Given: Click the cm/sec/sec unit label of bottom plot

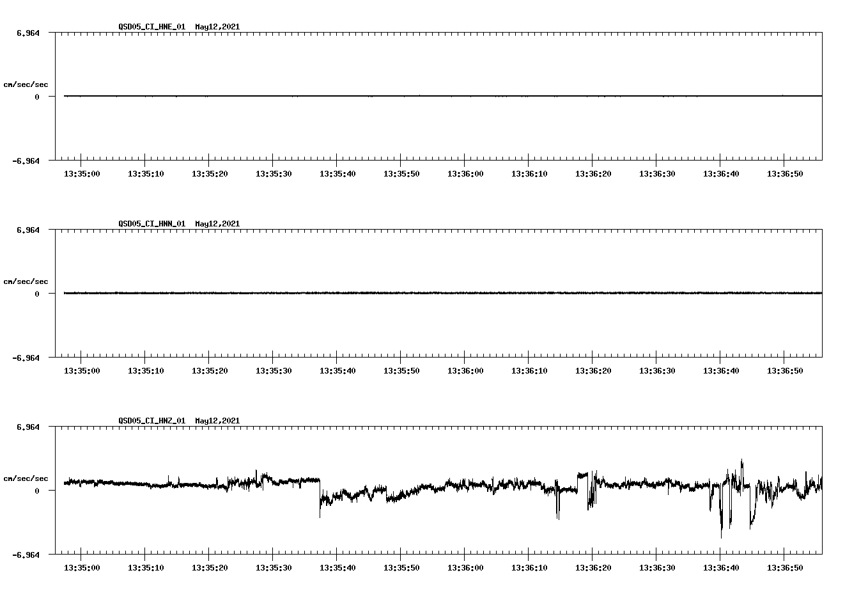Looking at the screenshot, I should pyautogui.click(x=26, y=478).
